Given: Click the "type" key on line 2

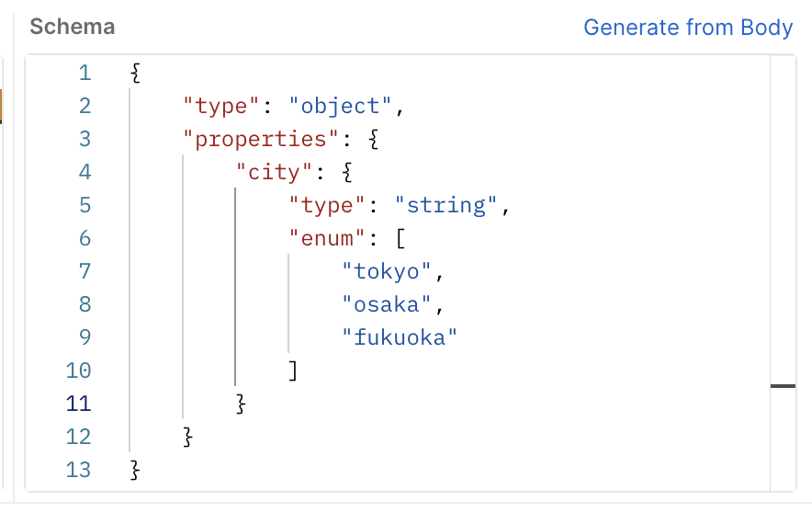Looking at the screenshot, I should click(221, 107).
